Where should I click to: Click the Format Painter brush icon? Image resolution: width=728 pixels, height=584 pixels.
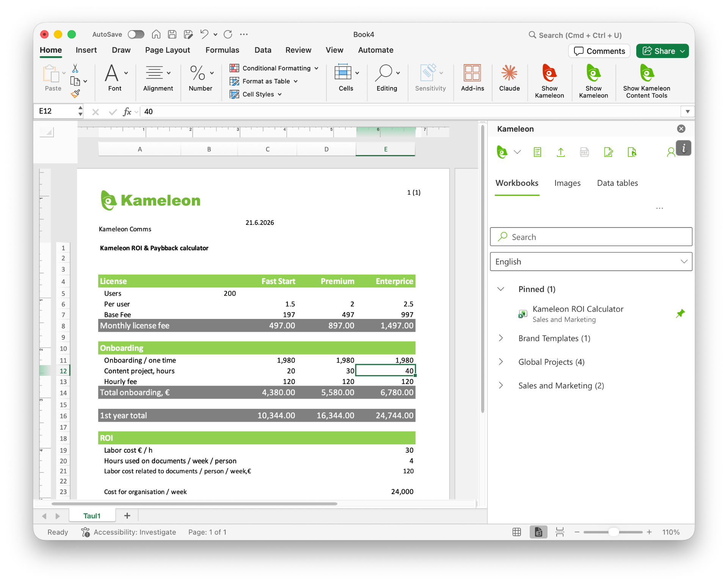click(75, 94)
